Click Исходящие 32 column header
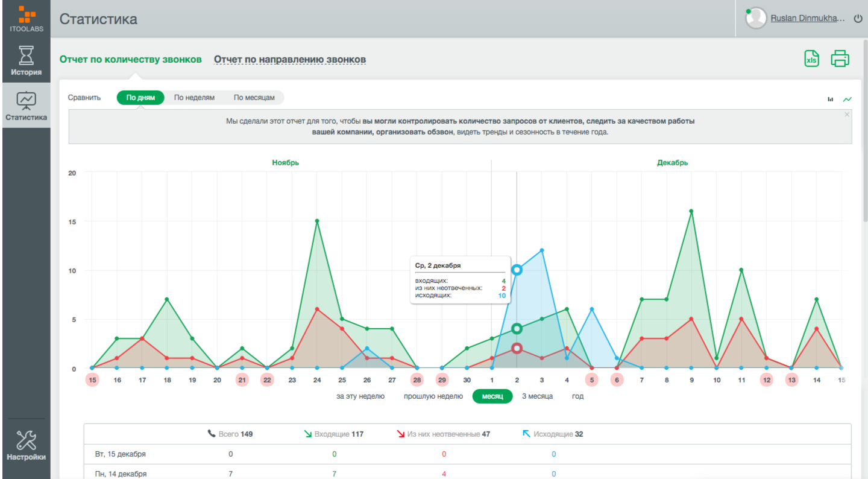The height and width of the screenshot is (479, 868). [552, 434]
